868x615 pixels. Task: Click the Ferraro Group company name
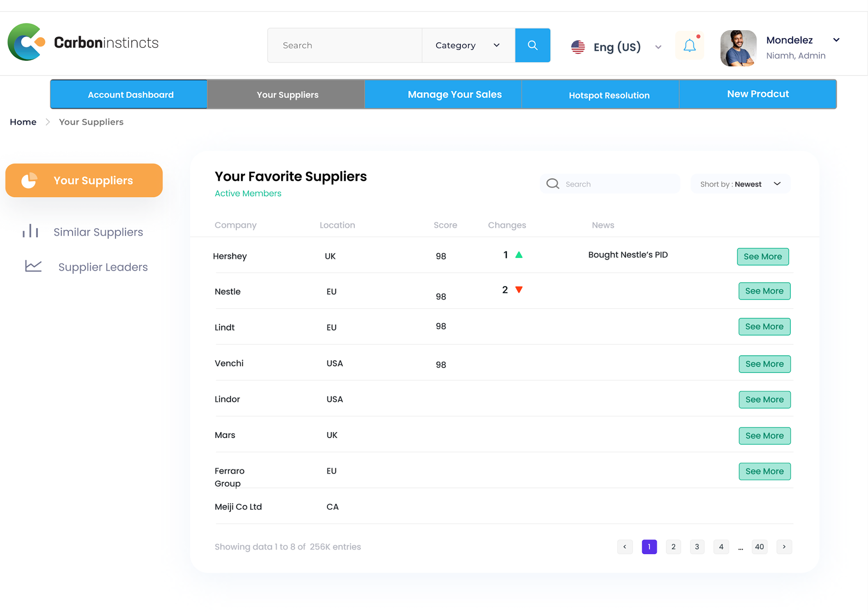(229, 477)
